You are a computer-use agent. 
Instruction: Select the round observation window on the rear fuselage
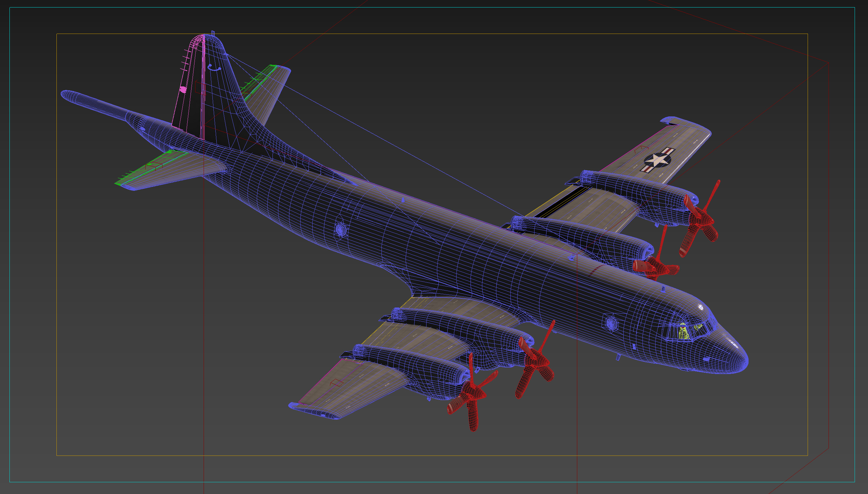tap(341, 229)
